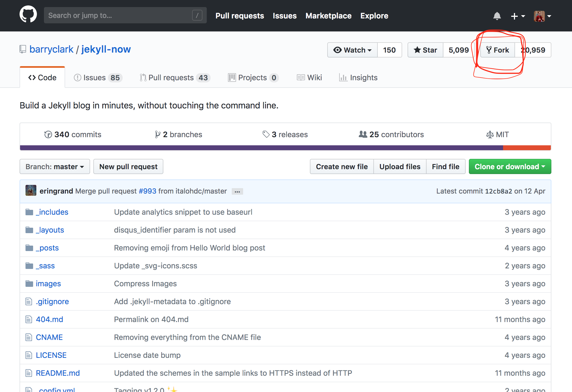Image resolution: width=572 pixels, height=392 pixels.
Task: Switch to the Wiki tab
Action: tap(309, 78)
